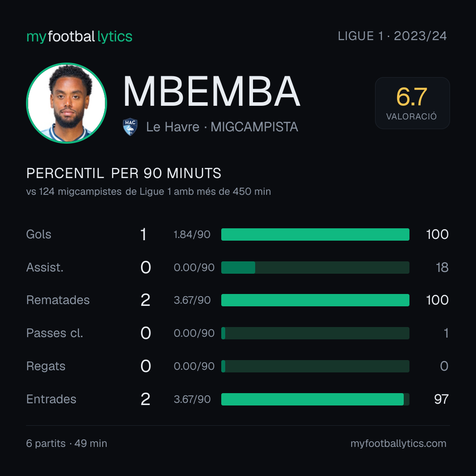Click the Mbemba player portrait
The width and height of the screenshot is (476, 476).
tap(67, 103)
